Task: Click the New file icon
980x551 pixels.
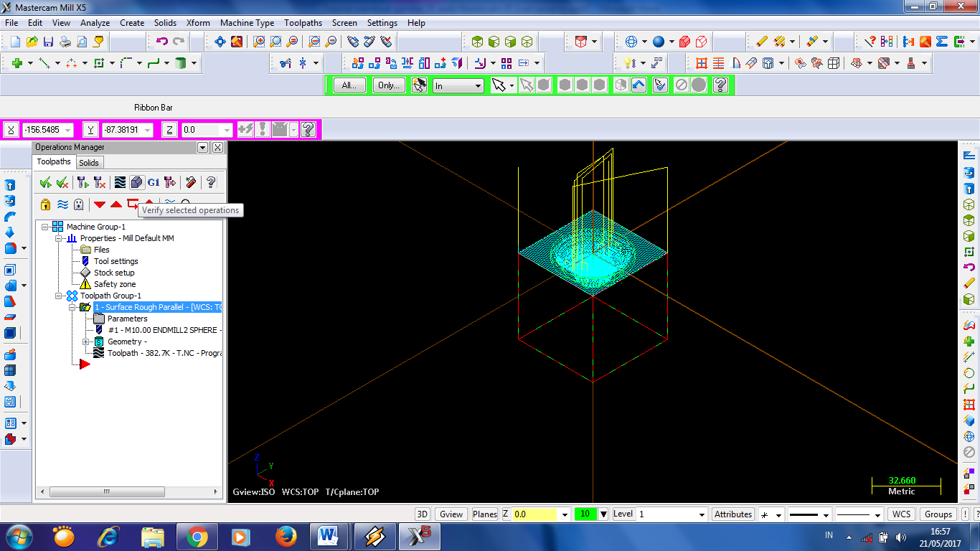Action: click(15, 42)
